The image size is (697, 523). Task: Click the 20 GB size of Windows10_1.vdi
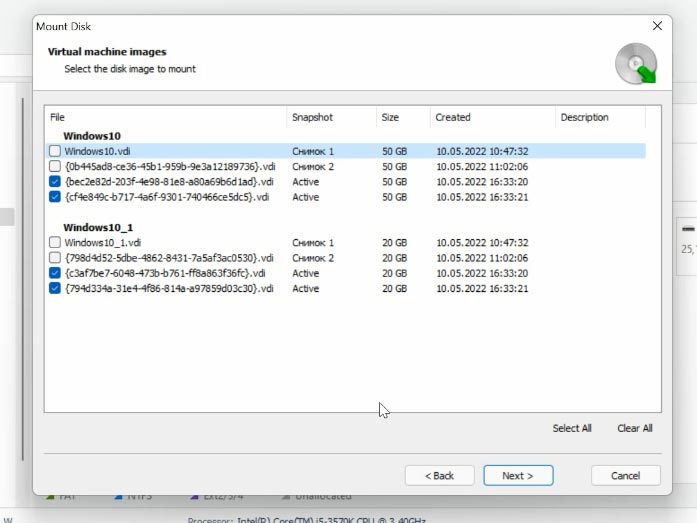(x=394, y=243)
